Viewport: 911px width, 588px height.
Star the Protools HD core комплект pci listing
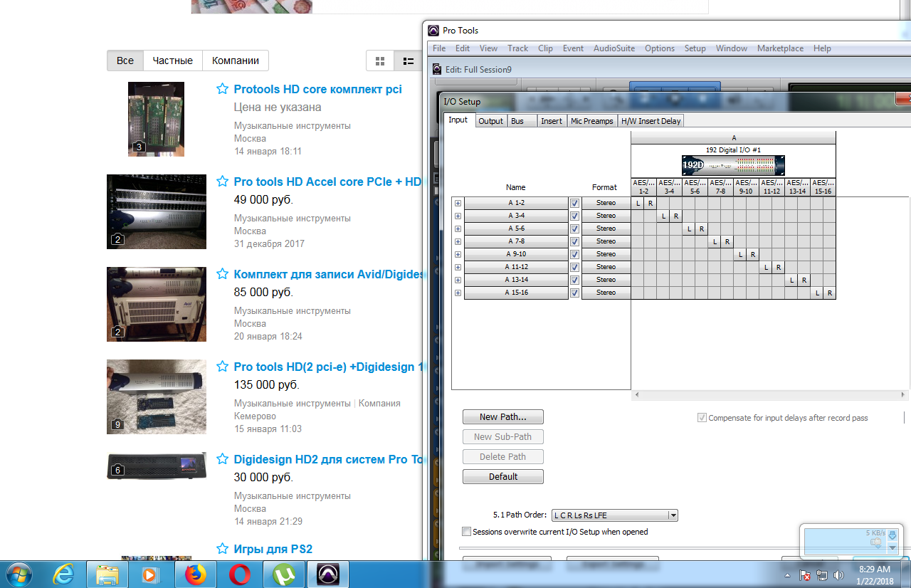(x=222, y=89)
